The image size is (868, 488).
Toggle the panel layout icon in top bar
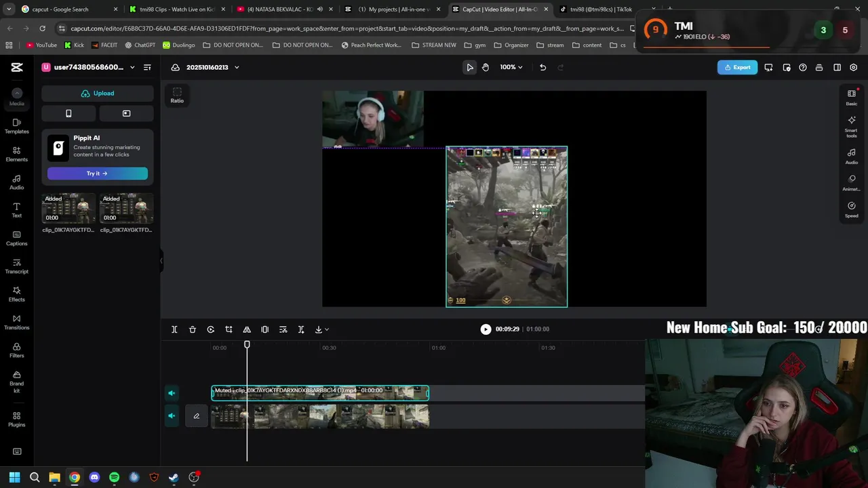837,67
